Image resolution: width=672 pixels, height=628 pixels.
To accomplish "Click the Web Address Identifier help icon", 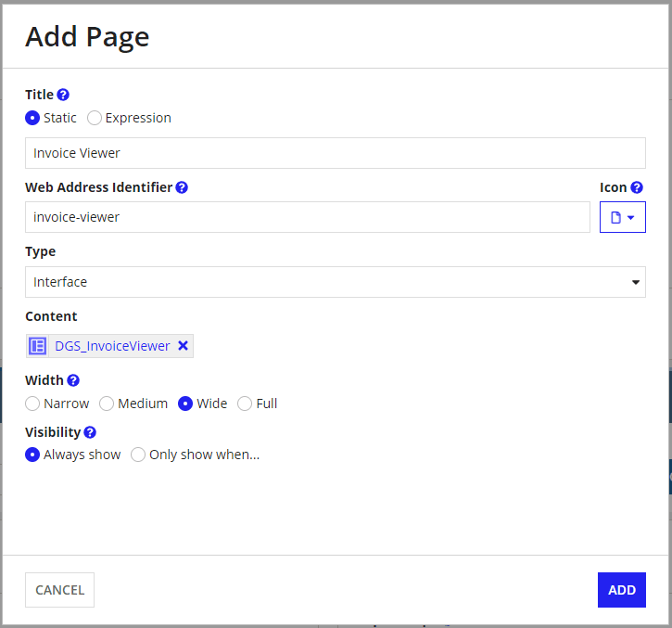I will tap(182, 187).
